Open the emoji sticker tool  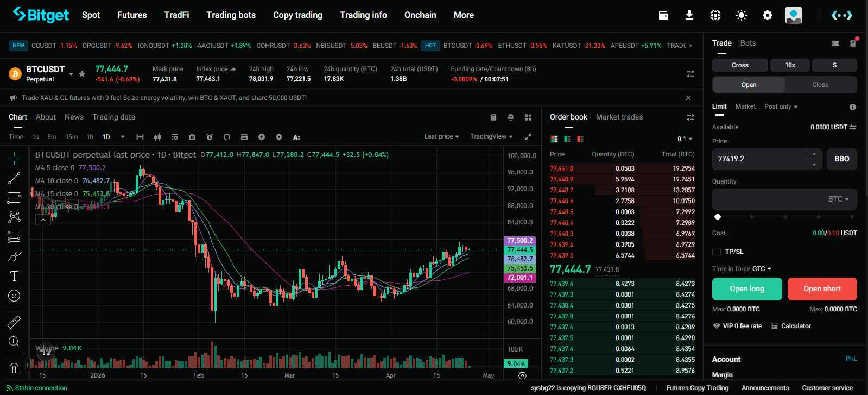click(14, 296)
